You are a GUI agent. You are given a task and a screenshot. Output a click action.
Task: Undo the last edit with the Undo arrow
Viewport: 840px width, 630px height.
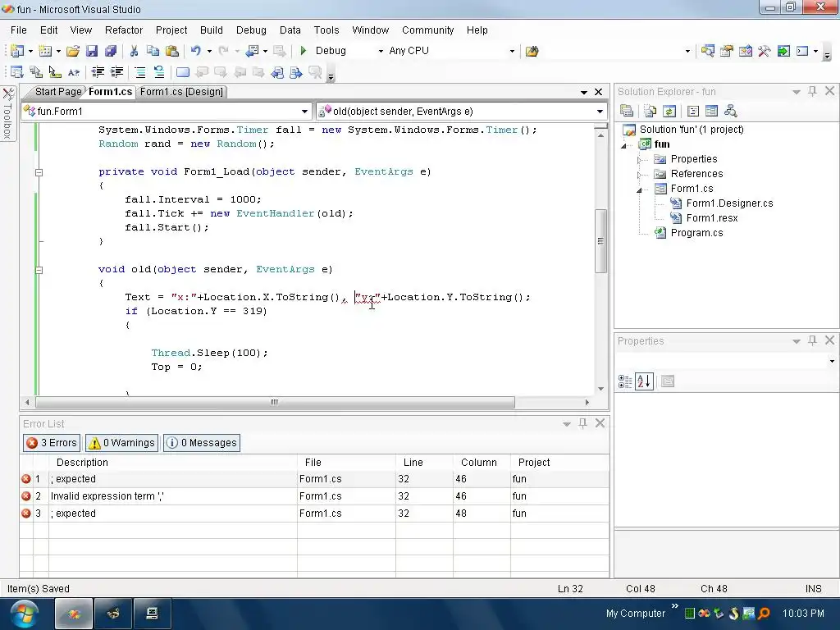(x=195, y=51)
